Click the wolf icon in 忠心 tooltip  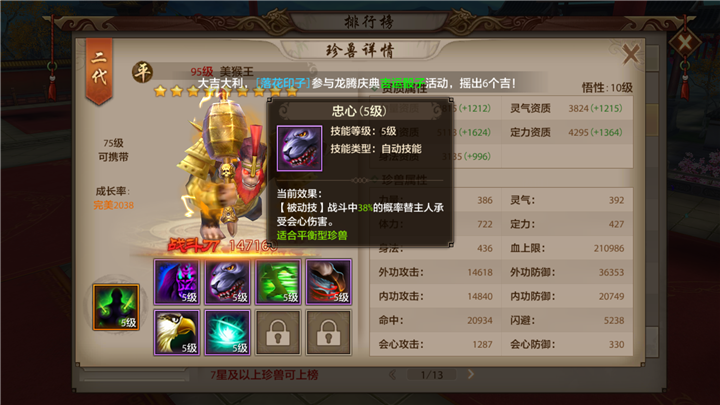coord(299,148)
